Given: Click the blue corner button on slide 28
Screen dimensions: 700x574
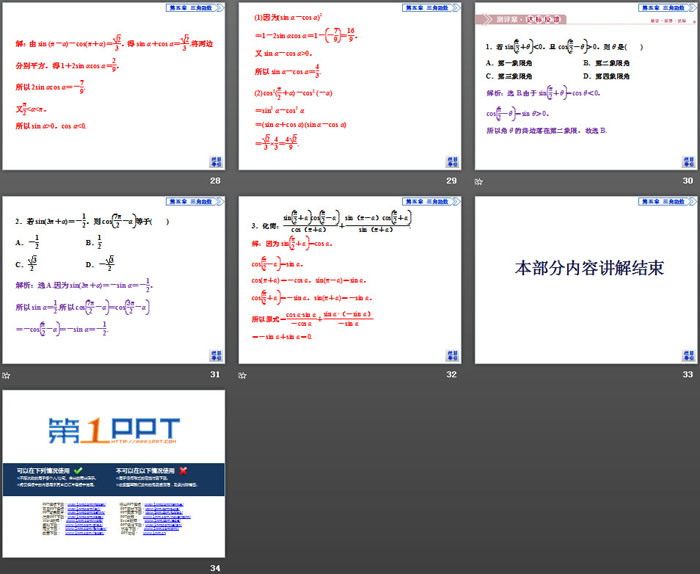Looking at the screenshot, I should pos(216,161).
